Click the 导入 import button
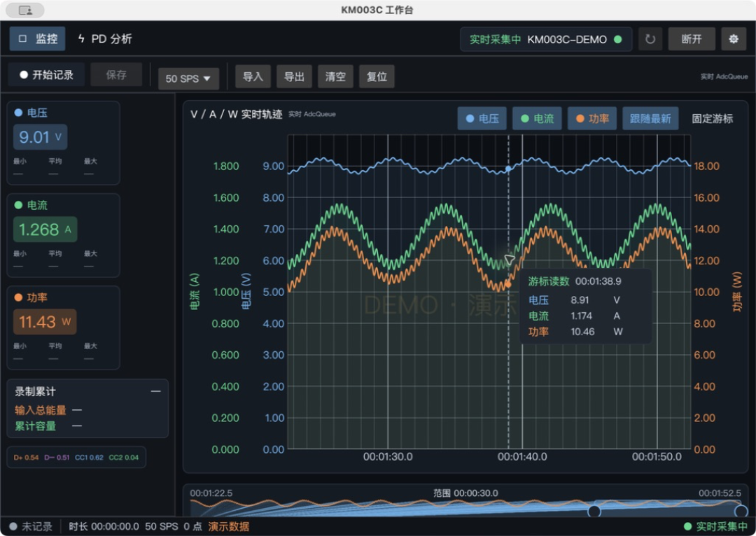This screenshot has width=756, height=536. point(253,77)
